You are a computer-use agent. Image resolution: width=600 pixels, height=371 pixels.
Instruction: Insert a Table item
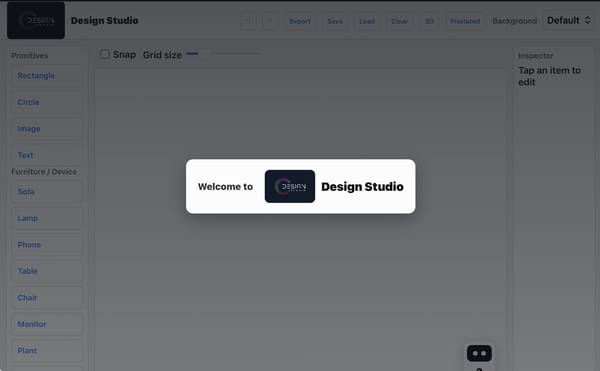pos(47,271)
